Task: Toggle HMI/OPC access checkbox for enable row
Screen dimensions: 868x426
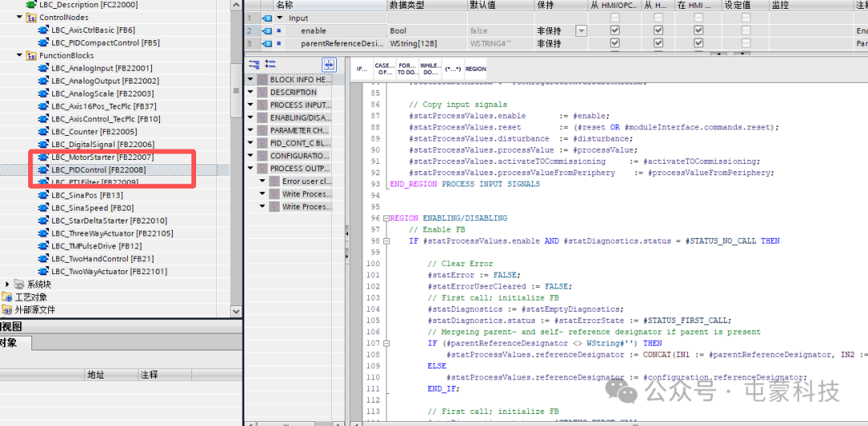Action: click(x=615, y=31)
